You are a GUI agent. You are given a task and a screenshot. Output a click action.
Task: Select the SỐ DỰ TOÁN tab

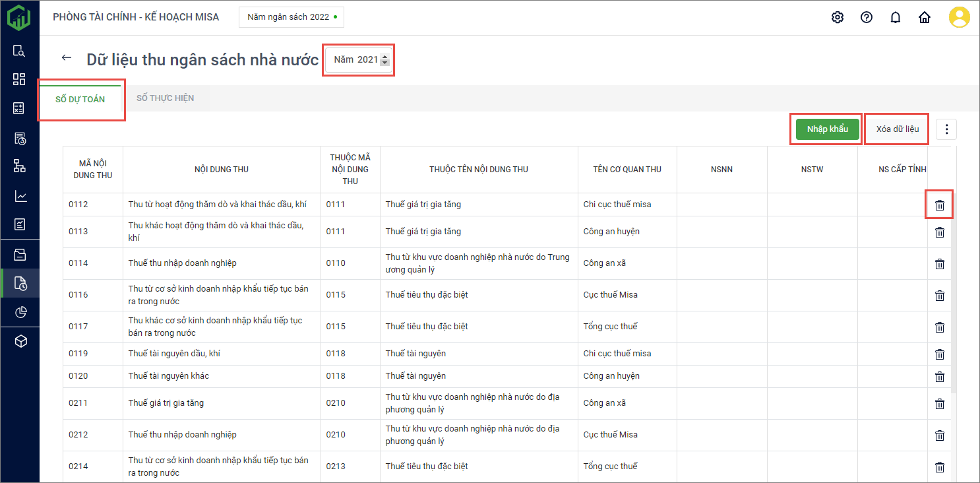coord(80,100)
